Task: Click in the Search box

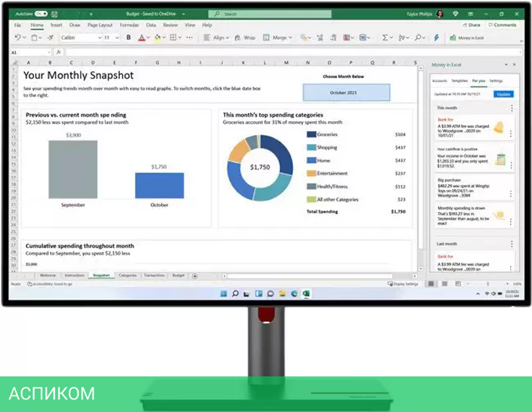Action: (x=270, y=14)
